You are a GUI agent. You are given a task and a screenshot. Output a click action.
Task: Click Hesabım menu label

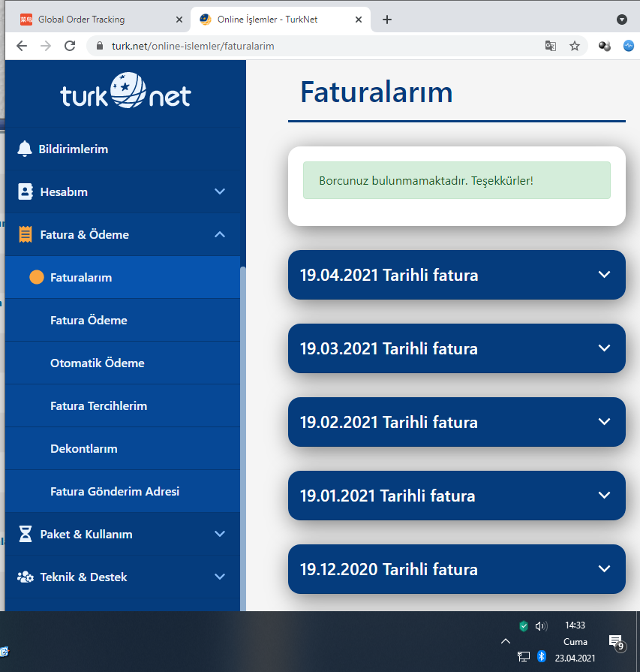tap(64, 192)
